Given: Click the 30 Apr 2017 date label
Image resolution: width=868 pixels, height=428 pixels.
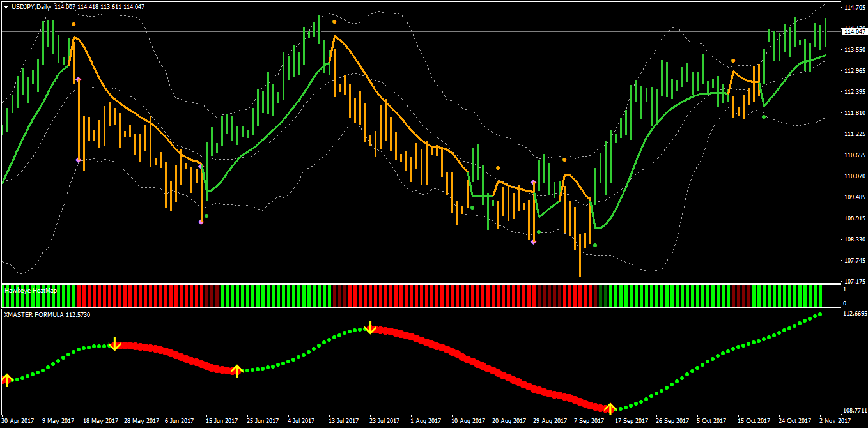Looking at the screenshot, I should 18,421.
